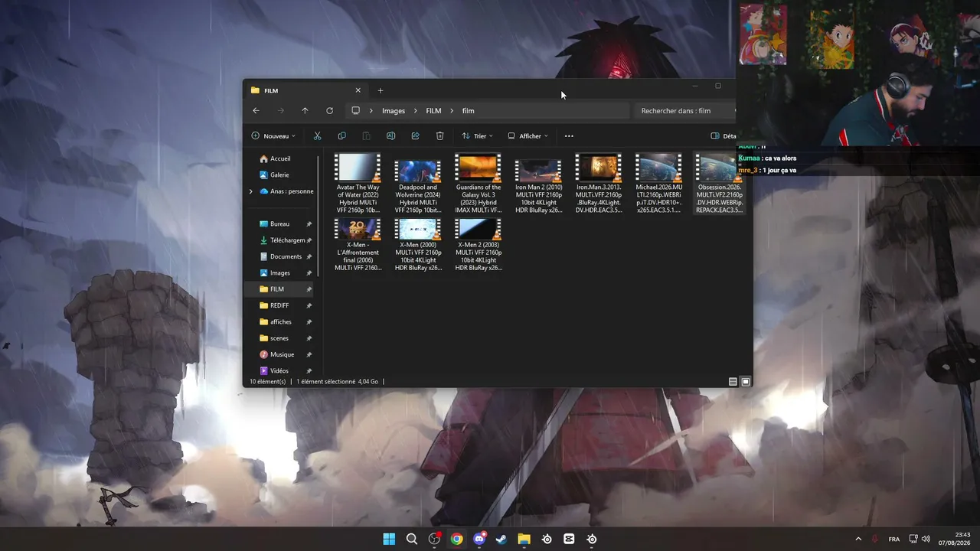The image size is (980, 551).
Task: Select the X-Men L'Affrontement final file
Action: [358, 245]
